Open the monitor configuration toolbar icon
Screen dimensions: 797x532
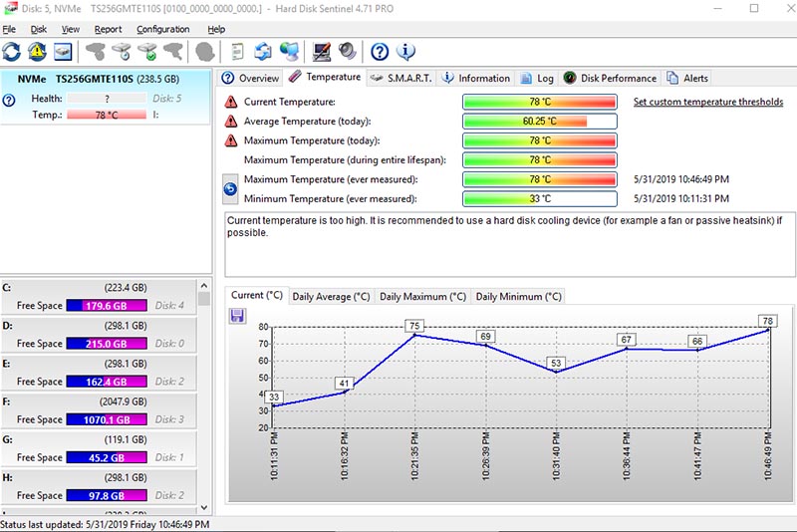(321, 52)
